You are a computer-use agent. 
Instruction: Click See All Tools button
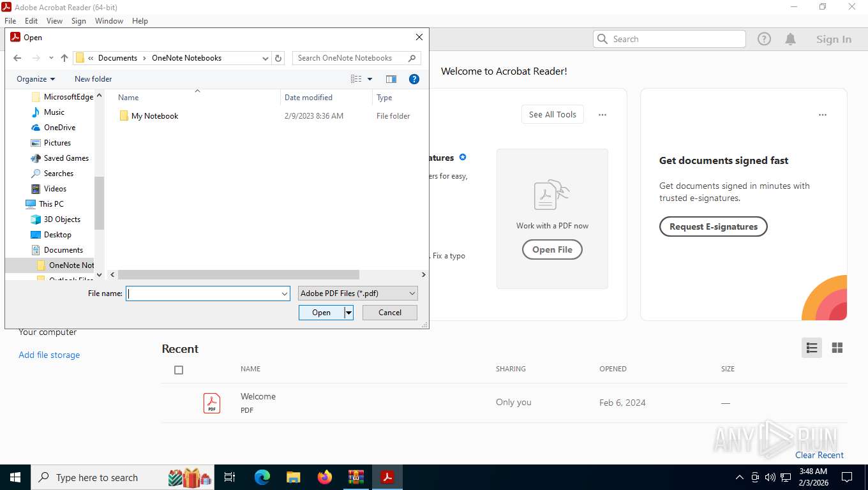pos(553,115)
